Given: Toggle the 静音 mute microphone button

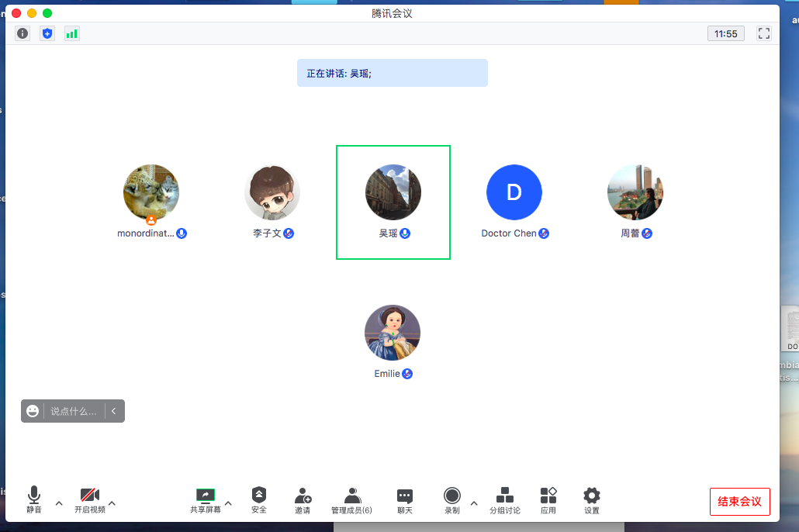Looking at the screenshot, I should coord(34,500).
